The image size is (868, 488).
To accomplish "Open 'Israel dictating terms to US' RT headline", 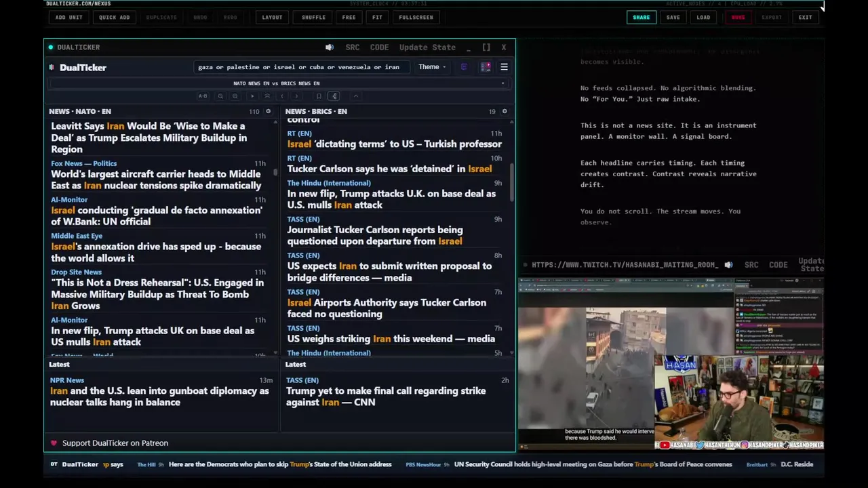I will point(394,144).
